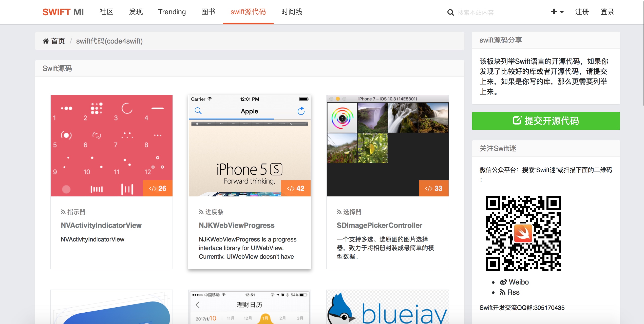The height and width of the screenshot is (324, 644).
Task: Click the SWIFT MI site logo
Action: (63, 12)
